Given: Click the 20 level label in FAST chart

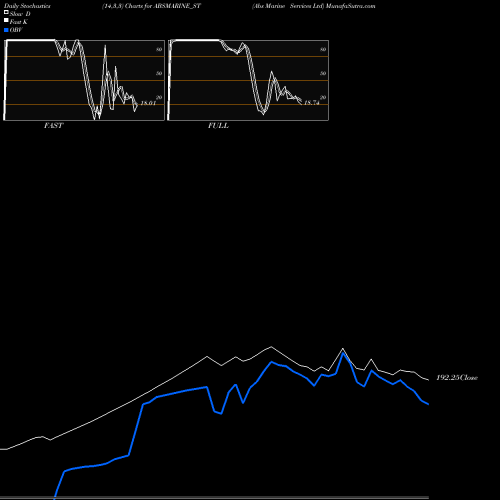Looking at the screenshot, I should pyautogui.click(x=159, y=97).
